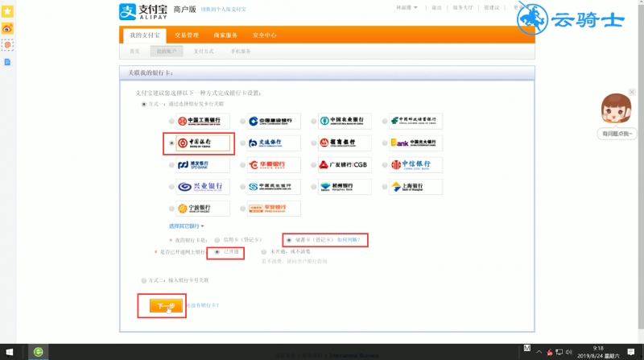Open the 支付方式 sub-navigation item

(x=204, y=52)
